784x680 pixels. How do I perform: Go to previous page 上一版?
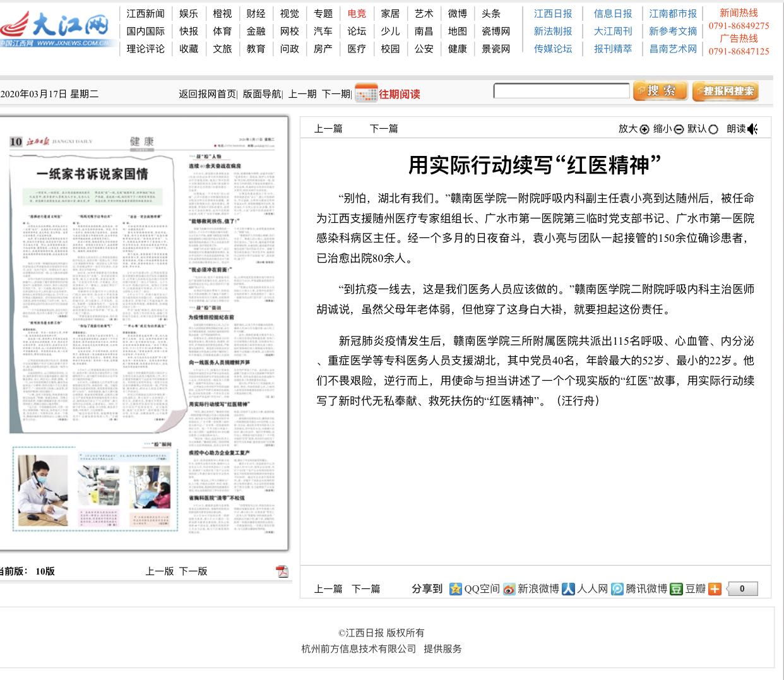[x=159, y=571]
